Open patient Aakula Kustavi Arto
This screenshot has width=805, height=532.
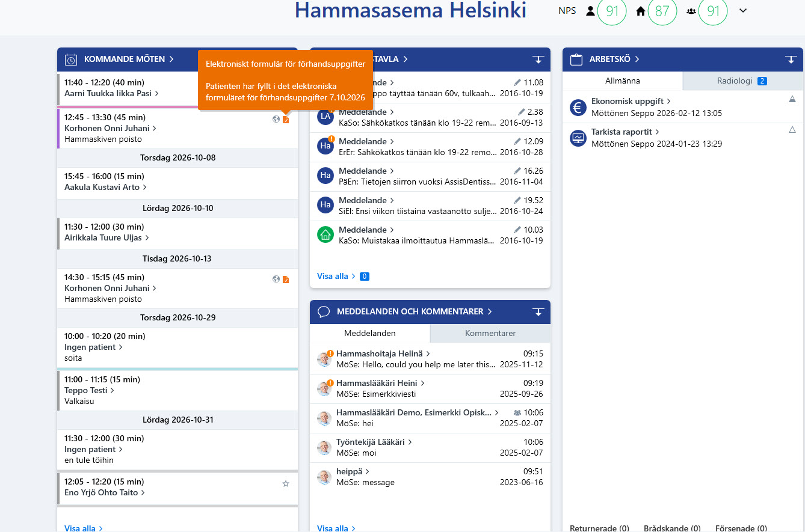pyautogui.click(x=105, y=187)
